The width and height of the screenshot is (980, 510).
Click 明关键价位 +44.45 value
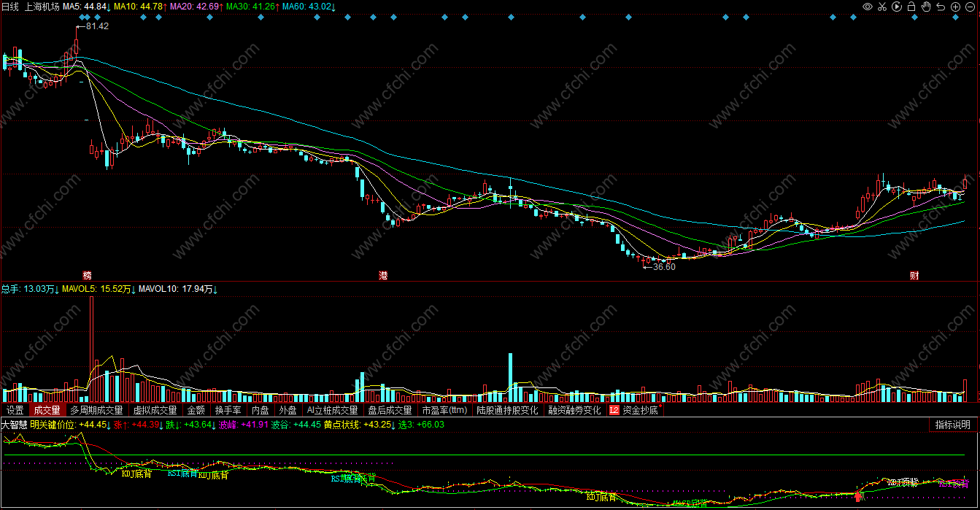70,424
